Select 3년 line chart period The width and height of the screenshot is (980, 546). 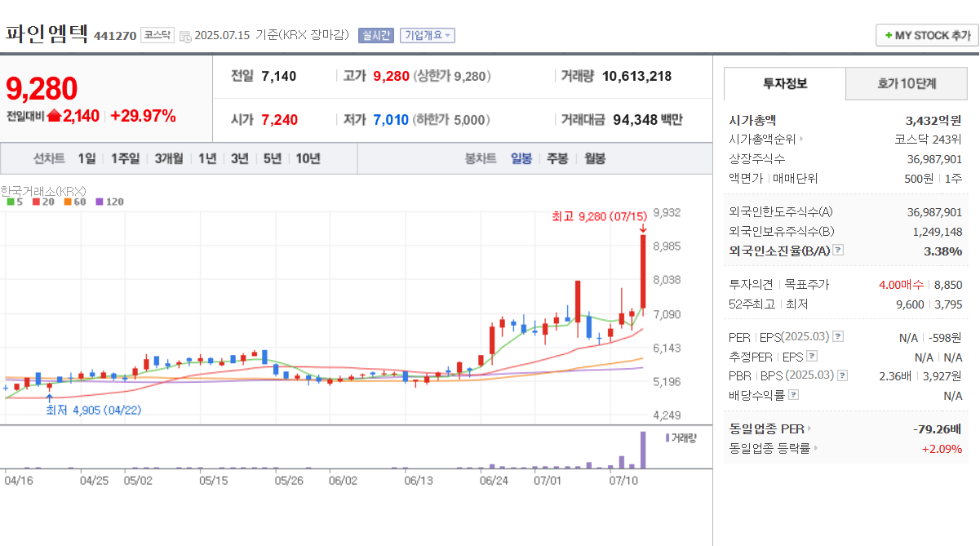tap(239, 158)
